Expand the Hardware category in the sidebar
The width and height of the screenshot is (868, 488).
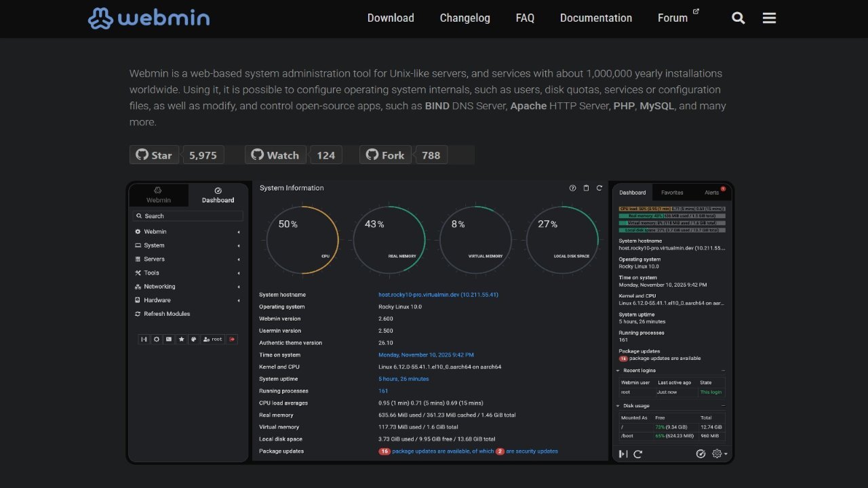pyautogui.click(x=187, y=300)
